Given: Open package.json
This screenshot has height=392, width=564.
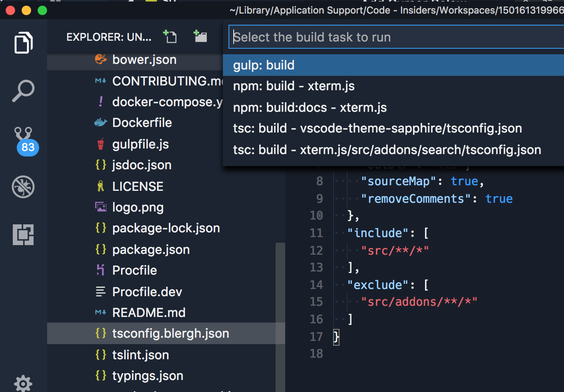Looking at the screenshot, I should pyautogui.click(x=151, y=249).
